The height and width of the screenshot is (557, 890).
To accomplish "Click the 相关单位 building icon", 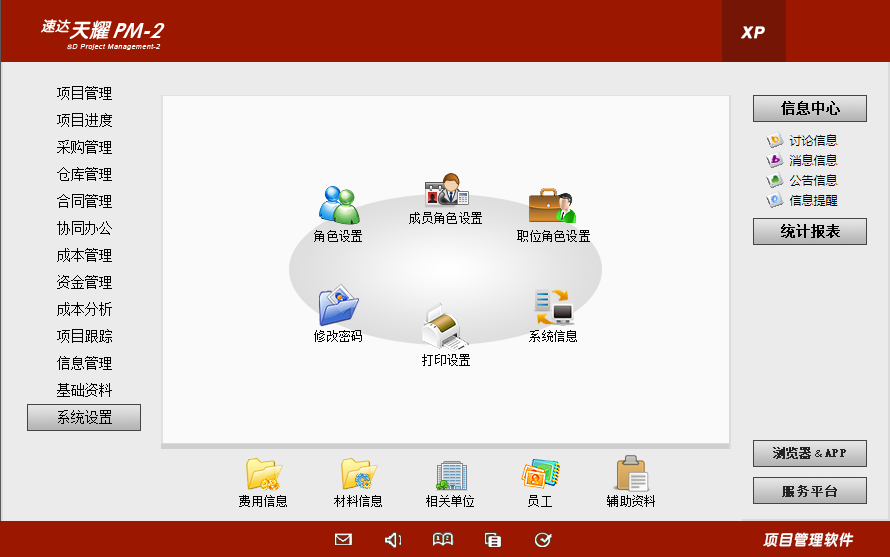I will pos(450,475).
